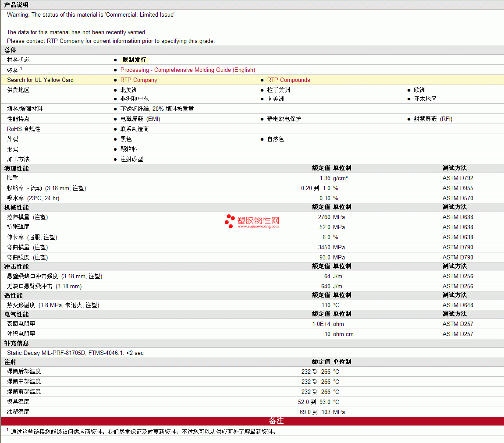Screen dimensions: 504x443
Task: Click the 机械性能 section header
Action: (16, 207)
